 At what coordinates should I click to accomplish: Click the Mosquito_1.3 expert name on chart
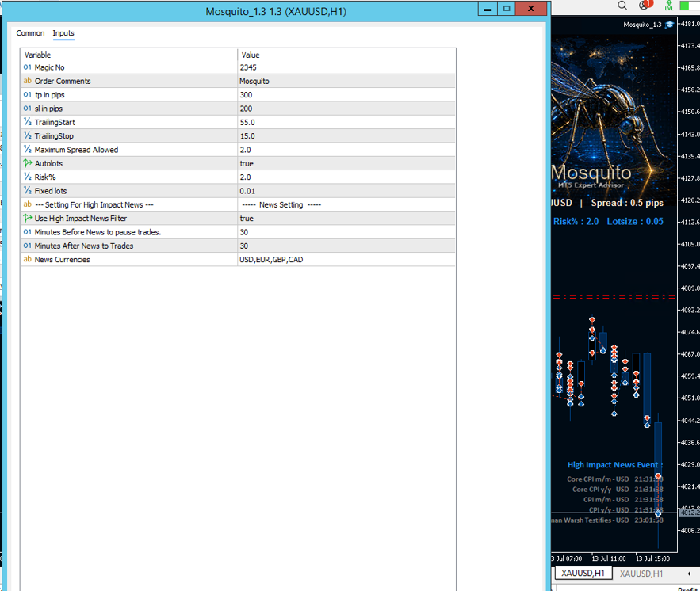pos(642,25)
